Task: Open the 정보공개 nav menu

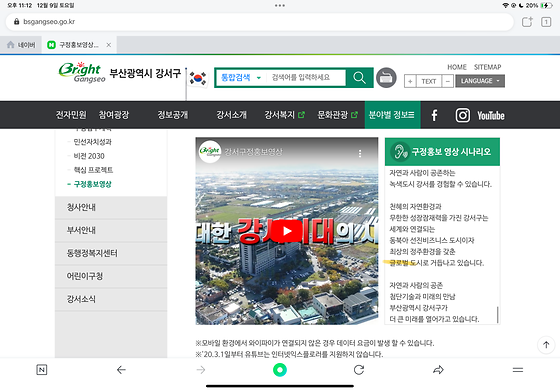Action: [x=172, y=115]
